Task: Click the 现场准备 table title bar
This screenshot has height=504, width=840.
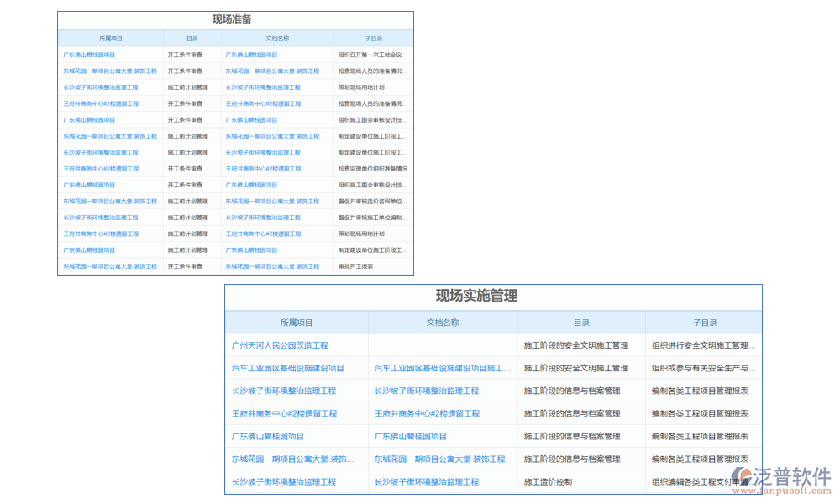Action: point(234,19)
